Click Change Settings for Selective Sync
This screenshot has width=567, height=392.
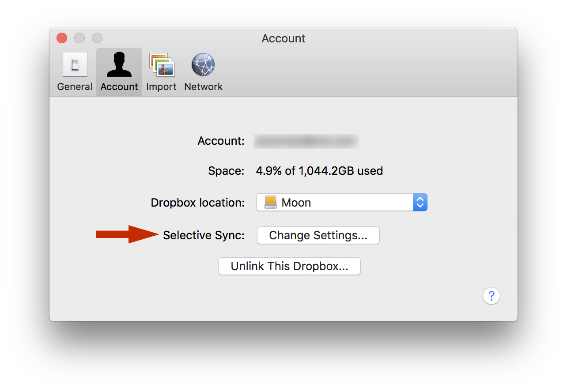point(318,235)
